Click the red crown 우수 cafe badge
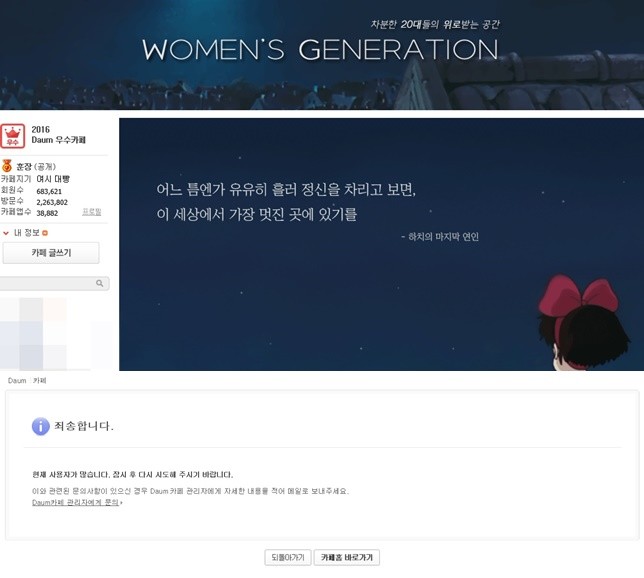 pyautogui.click(x=12, y=136)
